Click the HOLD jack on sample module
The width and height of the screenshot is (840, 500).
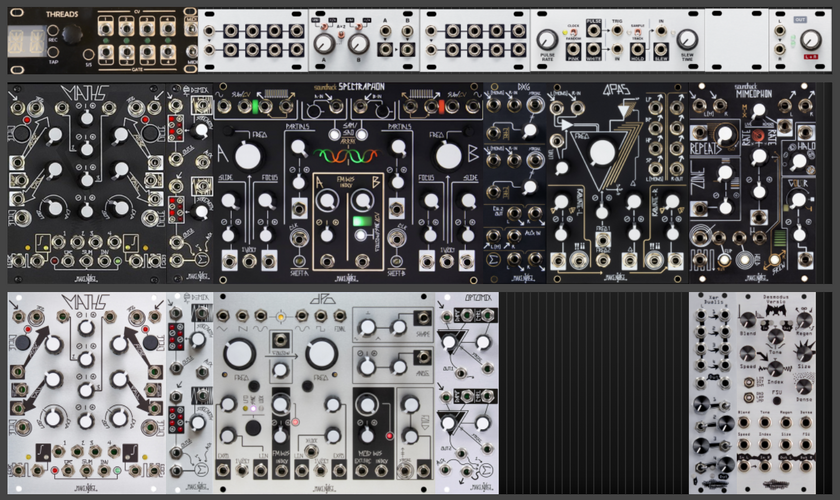(637, 50)
